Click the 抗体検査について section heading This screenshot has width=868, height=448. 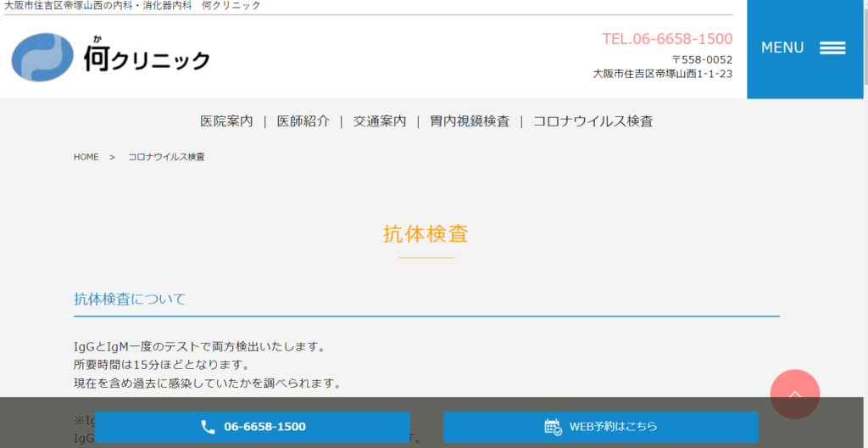click(130, 300)
